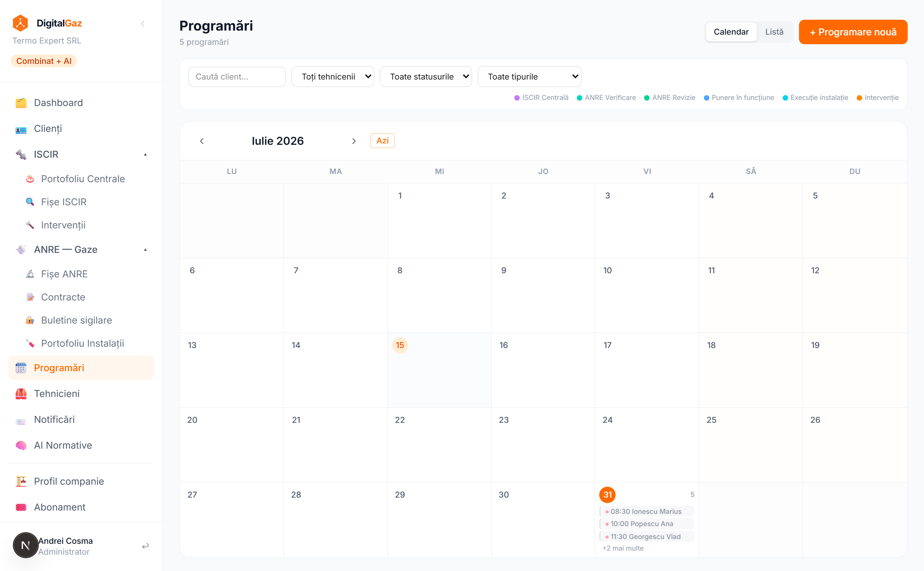Click the Portofoliu Instalații screwdriver icon
The height and width of the screenshot is (571, 924).
tap(30, 343)
